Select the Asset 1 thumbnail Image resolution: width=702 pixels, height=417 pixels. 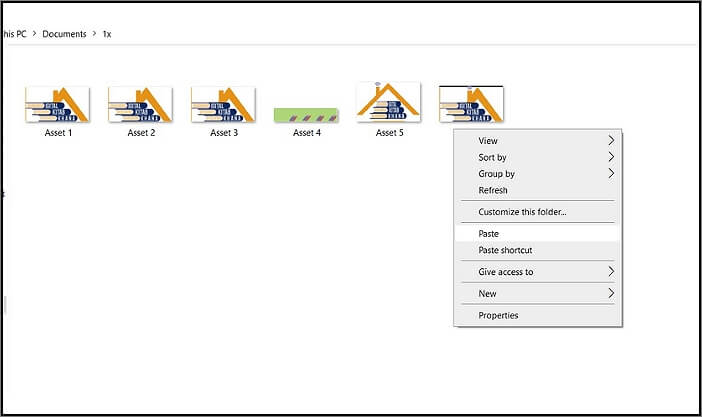pos(58,105)
